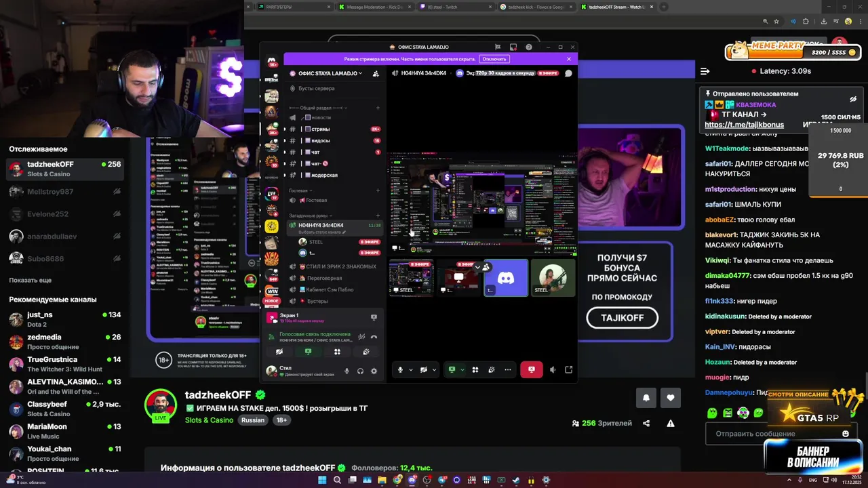Toggle show members icon over stream tiles
The height and width of the screenshot is (488, 868).
tap(486, 267)
